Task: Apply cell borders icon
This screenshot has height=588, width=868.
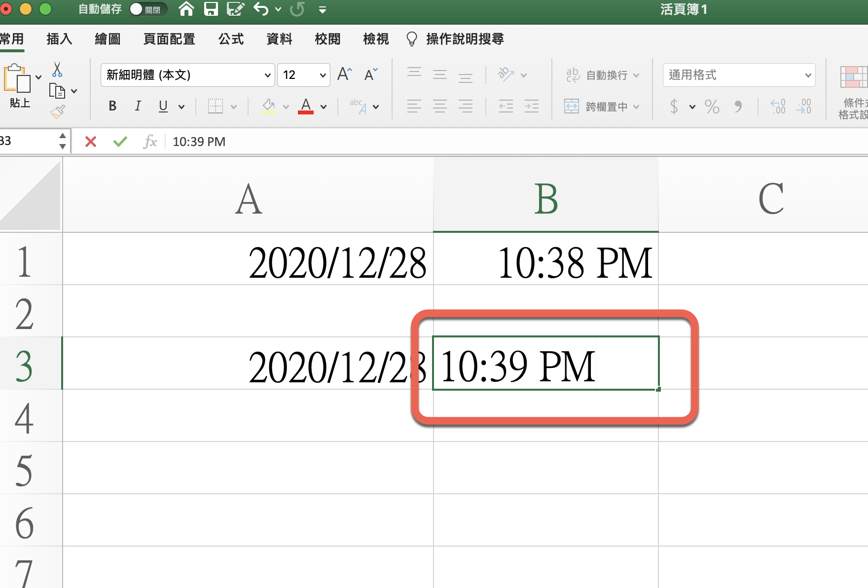Action: (x=216, y=106)
